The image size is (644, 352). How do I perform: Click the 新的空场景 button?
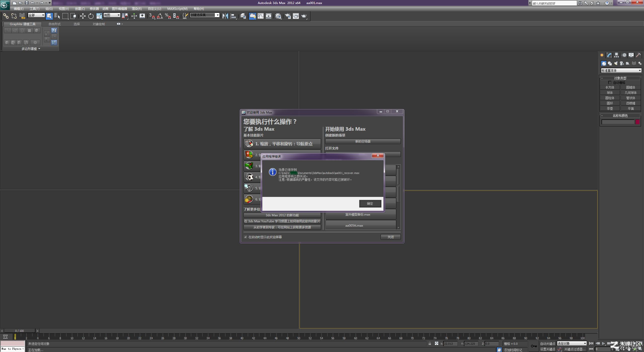[363, 141]
